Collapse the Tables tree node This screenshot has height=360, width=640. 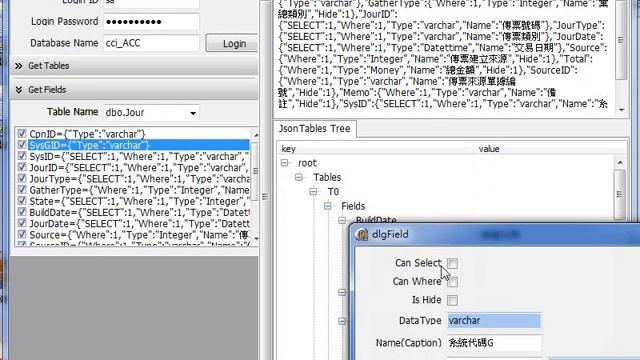pyautogui.click(x=299, y=177)
